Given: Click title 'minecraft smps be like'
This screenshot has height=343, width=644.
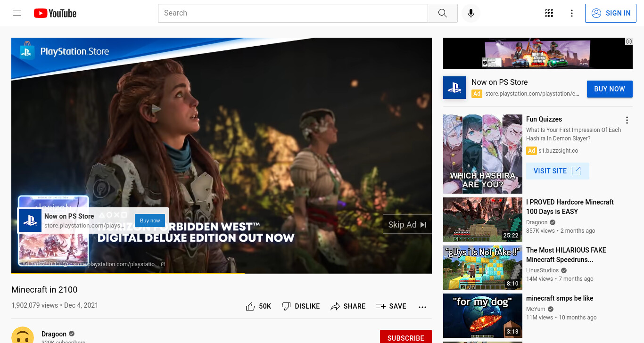Looking at the screenshot, I should [560, 298].
